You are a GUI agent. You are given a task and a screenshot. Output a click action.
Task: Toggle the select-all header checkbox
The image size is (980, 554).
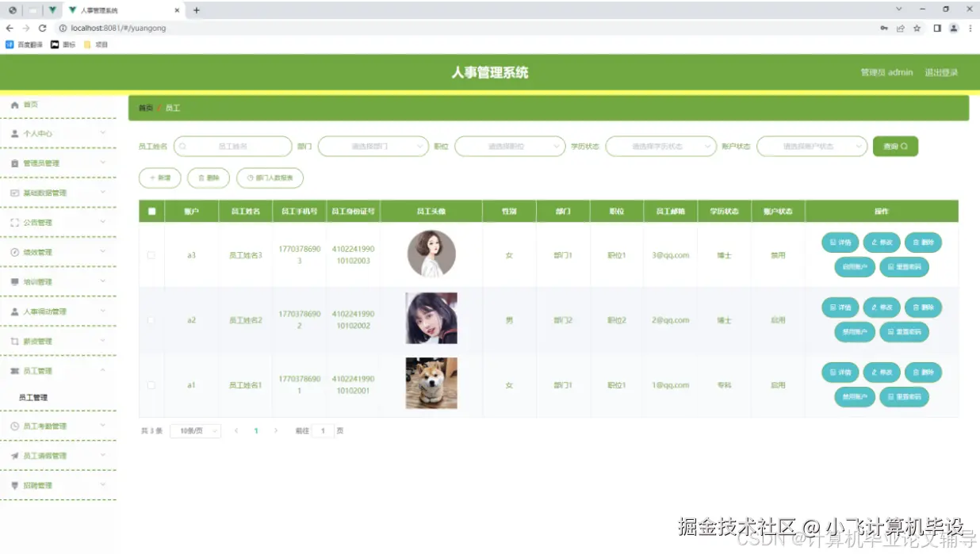pos(151,212)
